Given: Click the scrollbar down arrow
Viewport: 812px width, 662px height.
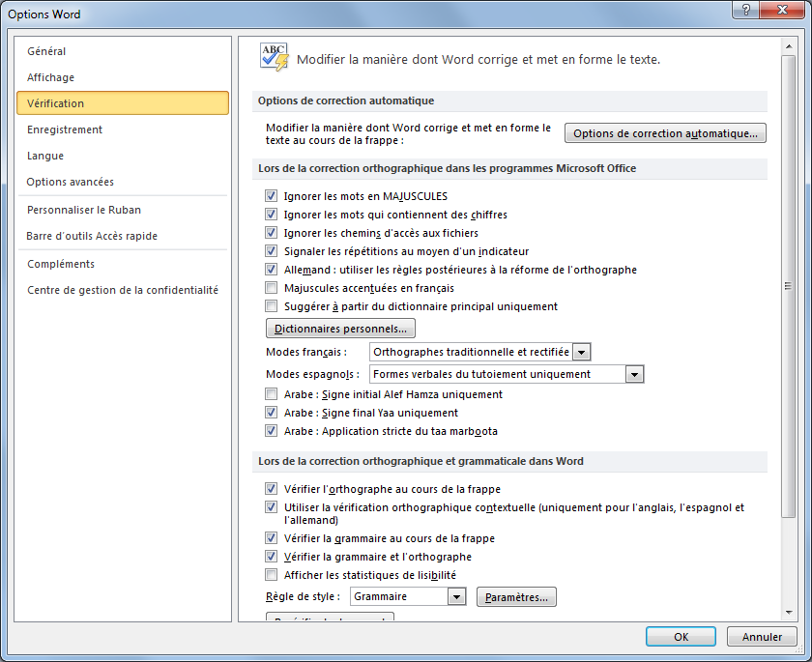Looking at the screenshot, I should (789, 613).
